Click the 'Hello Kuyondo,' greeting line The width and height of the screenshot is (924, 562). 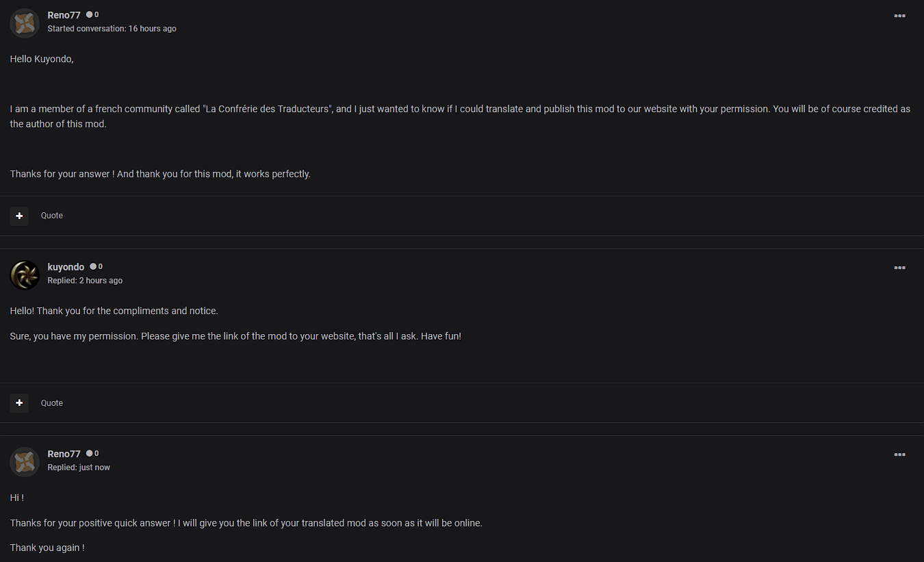[x=42, y=59]
